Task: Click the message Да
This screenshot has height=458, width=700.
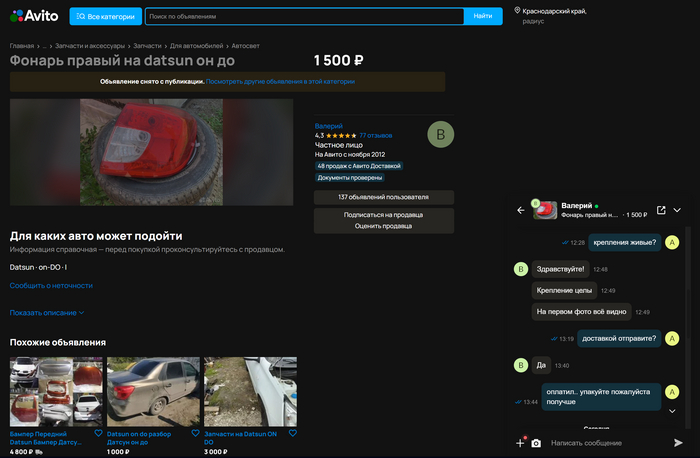Action: [541, 365]
